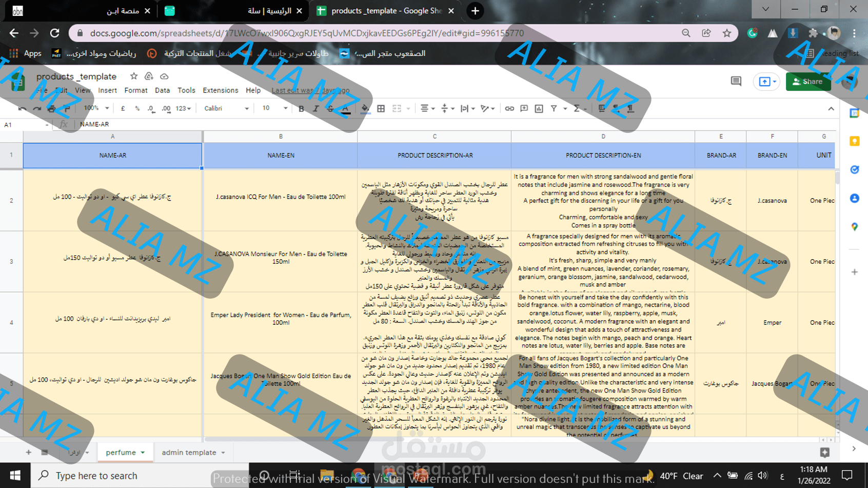Screen dimensions: 868x488
Task: Open more number formats dropdown
Action: (x=183, y=109)
